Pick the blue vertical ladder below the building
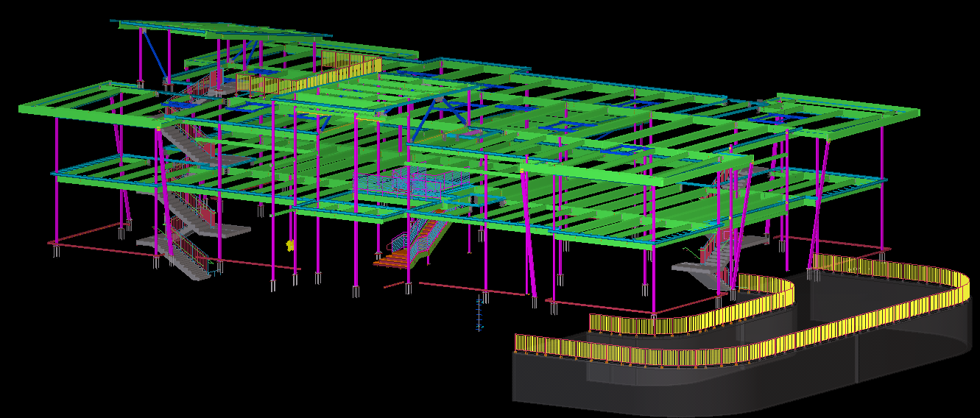The height and width of the screenshot is (418, 980). coord(479,313)
